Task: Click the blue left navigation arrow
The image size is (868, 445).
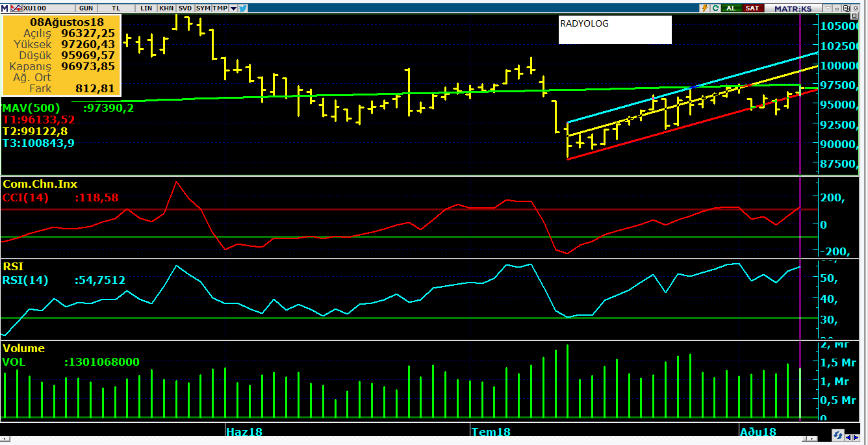Action: (x=849, y=438)
